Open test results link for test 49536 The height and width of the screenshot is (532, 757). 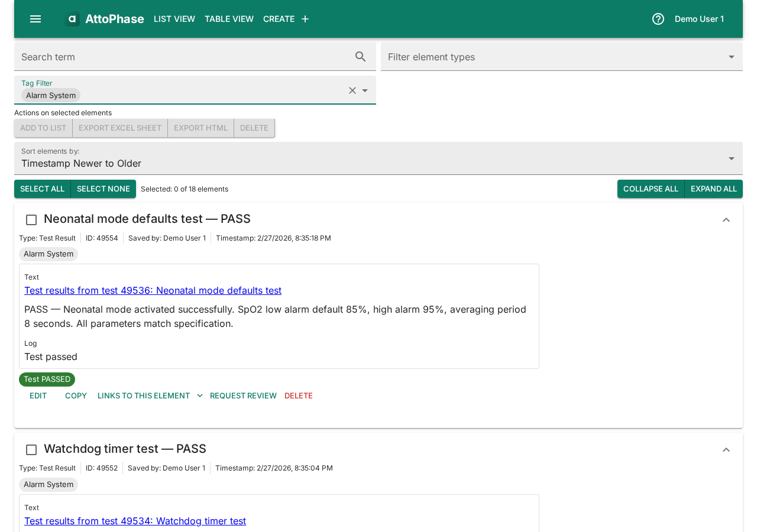pyautogui.click(x=153, y=290)
